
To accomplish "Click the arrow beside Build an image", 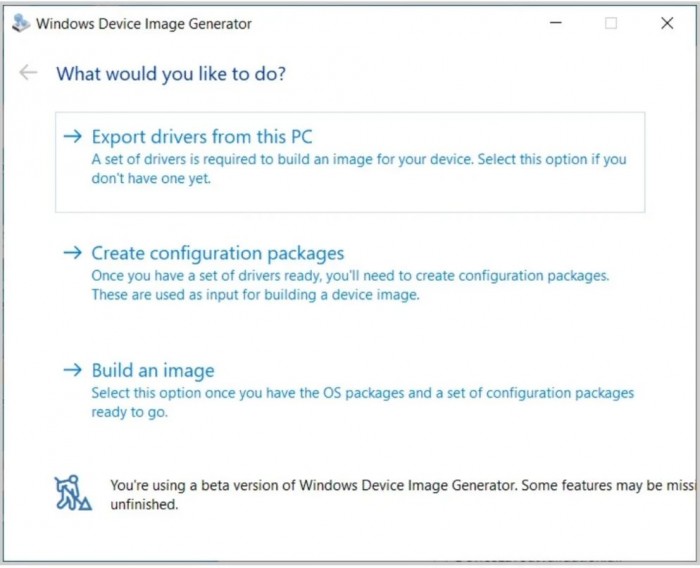I will (x=73, y=370).
